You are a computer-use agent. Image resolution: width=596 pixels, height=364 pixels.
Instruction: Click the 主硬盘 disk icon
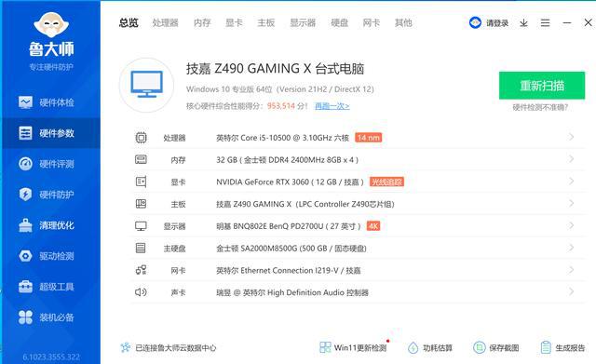point(141,249)
